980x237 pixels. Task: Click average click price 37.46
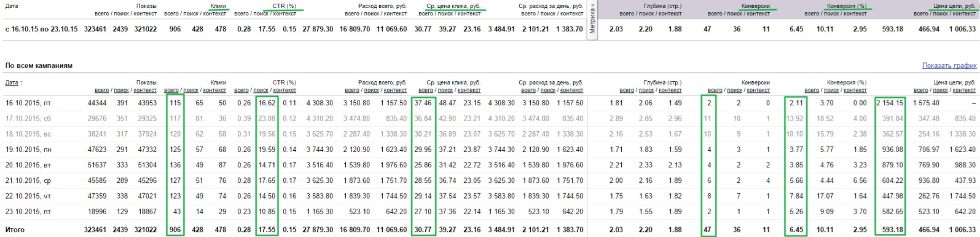click(423, 103)
